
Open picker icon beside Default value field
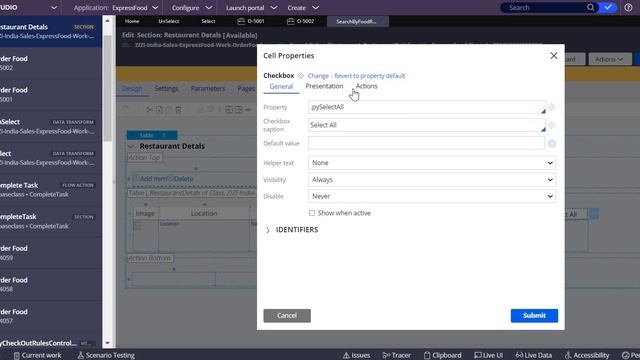pos(552,143)
